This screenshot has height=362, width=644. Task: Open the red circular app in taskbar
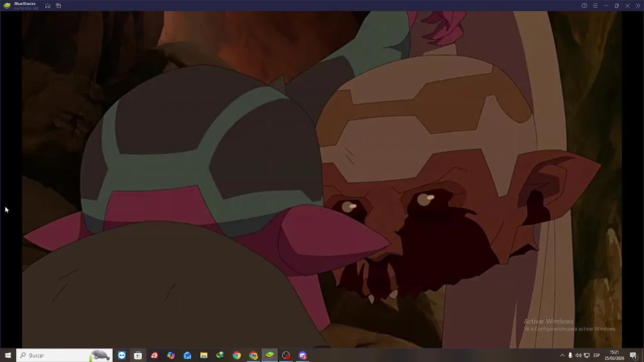154,355
